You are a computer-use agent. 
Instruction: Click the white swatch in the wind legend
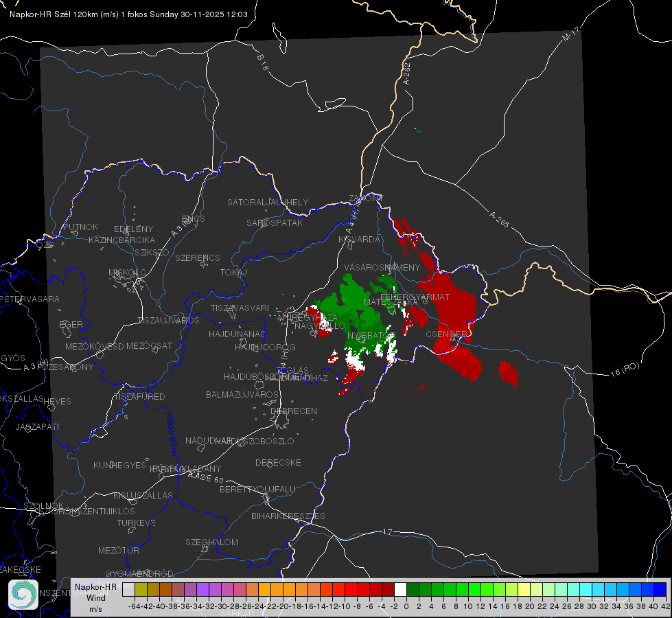[x=400, y=590]
